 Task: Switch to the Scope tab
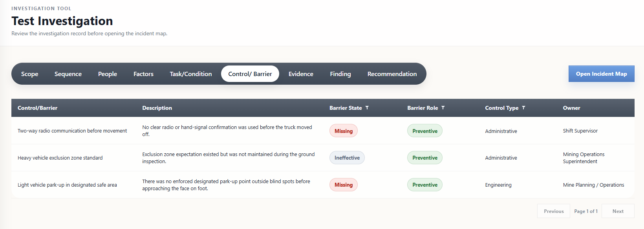pyautogui.click(x=29, y=74)
